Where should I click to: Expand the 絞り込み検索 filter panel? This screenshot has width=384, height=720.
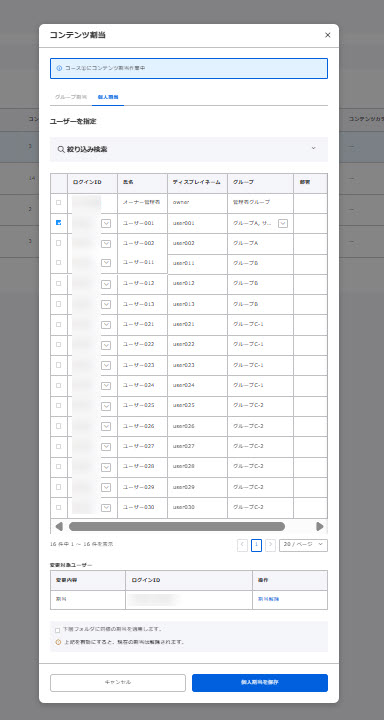tap(314, 148)
